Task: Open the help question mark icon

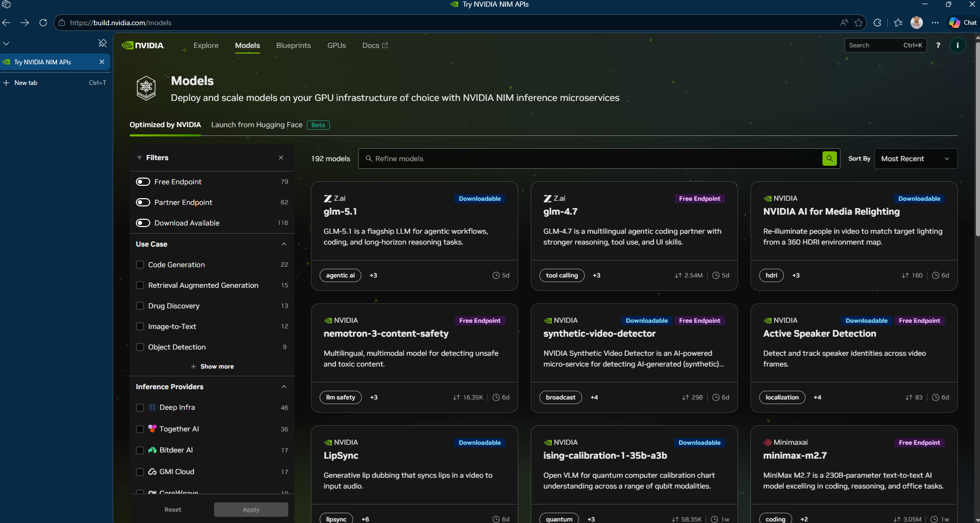Action: (938, 45)
